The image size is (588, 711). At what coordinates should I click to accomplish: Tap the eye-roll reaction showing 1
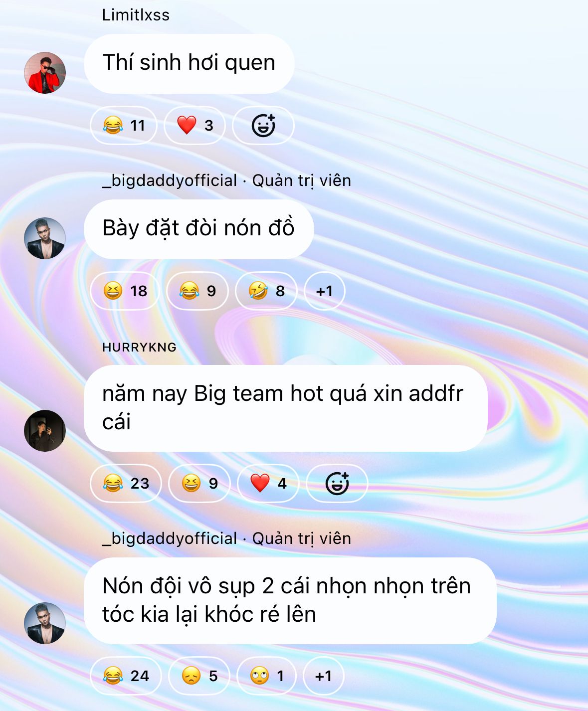267,676
